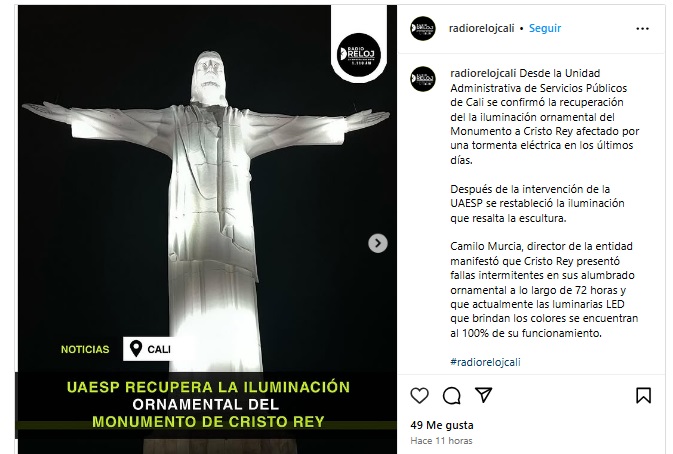Open the Hace 11 horas timestamp
673x454 pixels.
(441, 441)
